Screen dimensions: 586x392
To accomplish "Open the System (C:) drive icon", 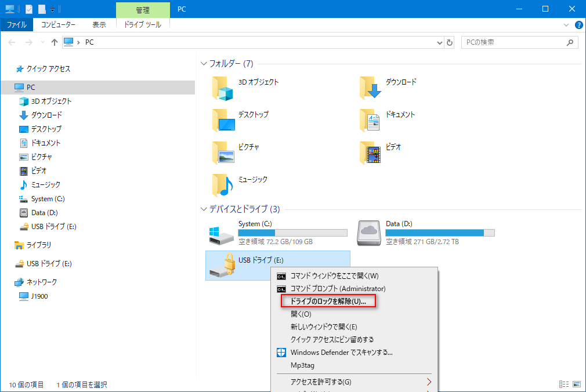I will pyautogui.click(x=222, y=233).
